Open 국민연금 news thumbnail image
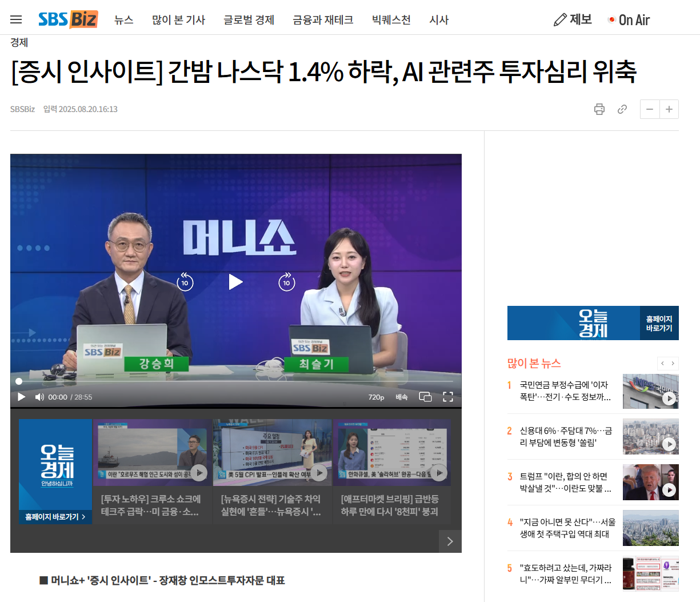This screenshot has height=602, width=700. (x=651, y=392)
